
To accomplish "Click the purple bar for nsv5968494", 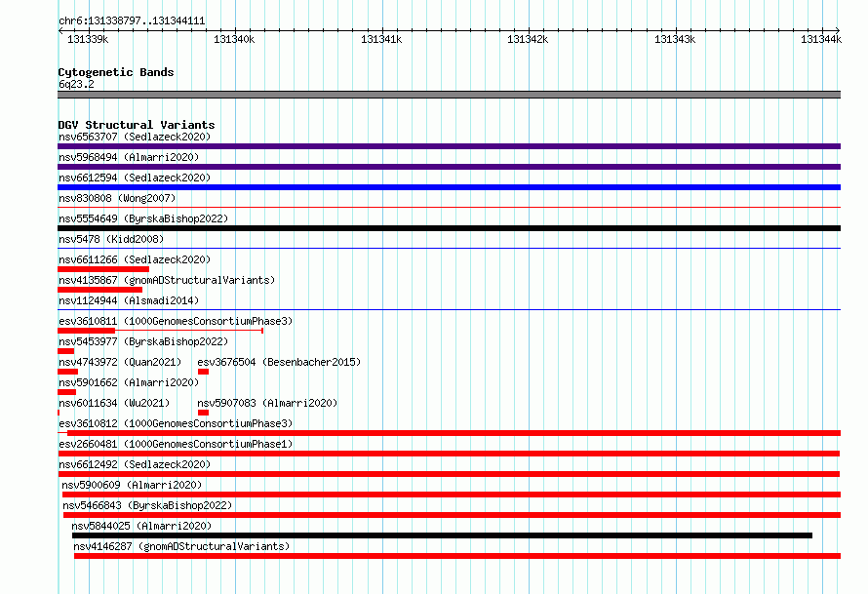I will (449, 167).
